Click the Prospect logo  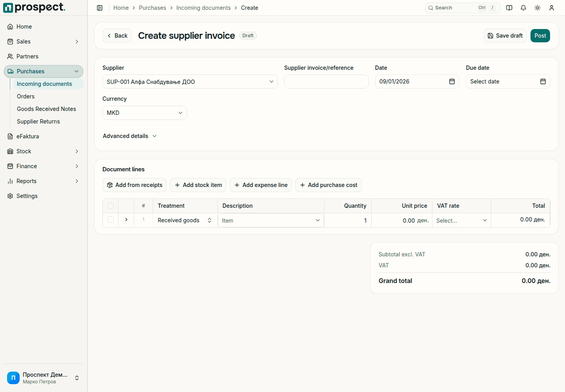[34, 7]
